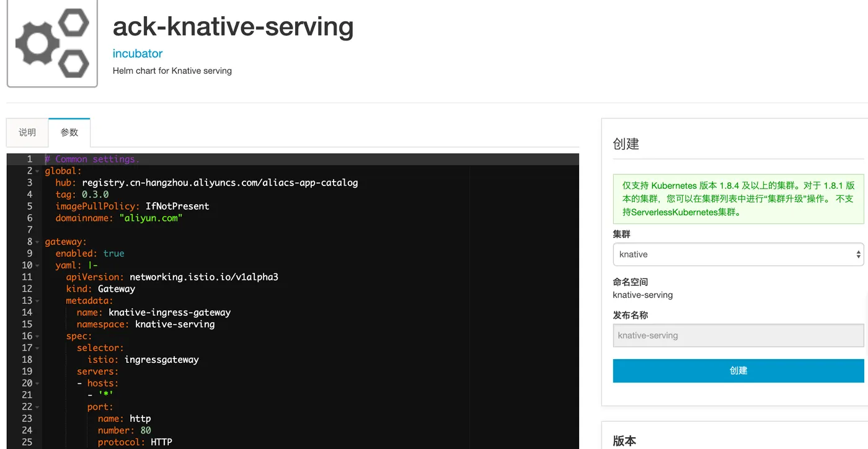Click the '# Common settings.' comment line
The height and width of the screenshot is (449, 868).
92,159
